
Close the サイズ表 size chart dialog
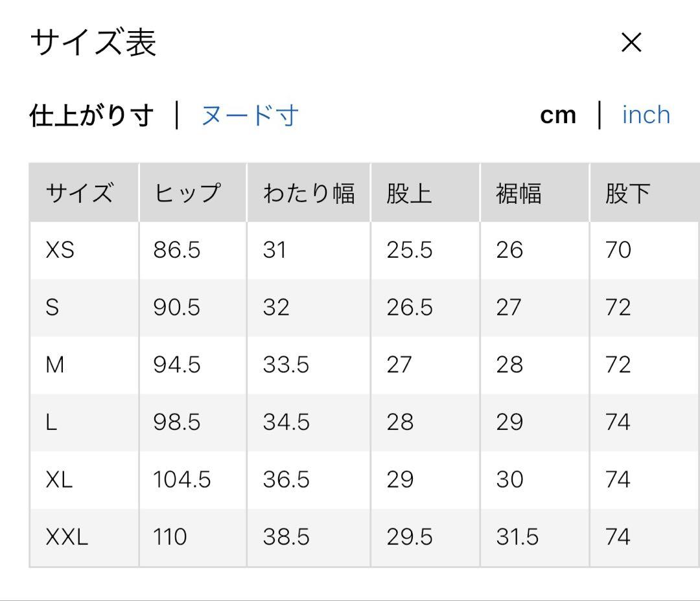point(631,43)
